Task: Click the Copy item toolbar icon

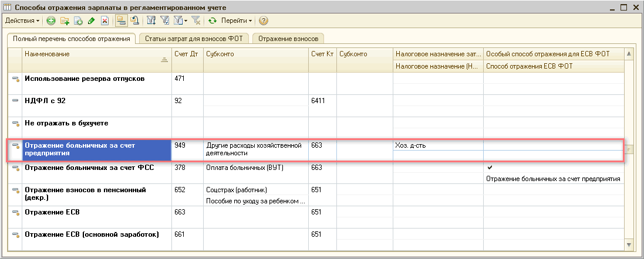Action: 78,21
